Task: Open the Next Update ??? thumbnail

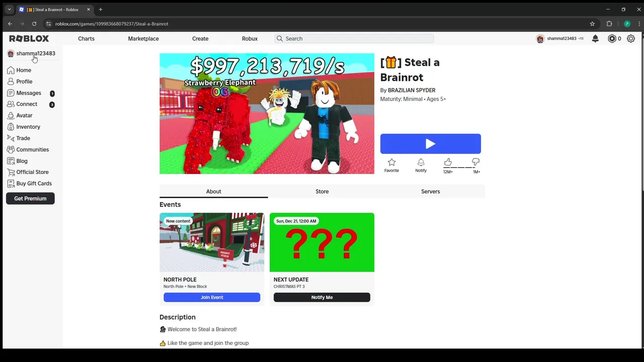Action: coord(322,242)
